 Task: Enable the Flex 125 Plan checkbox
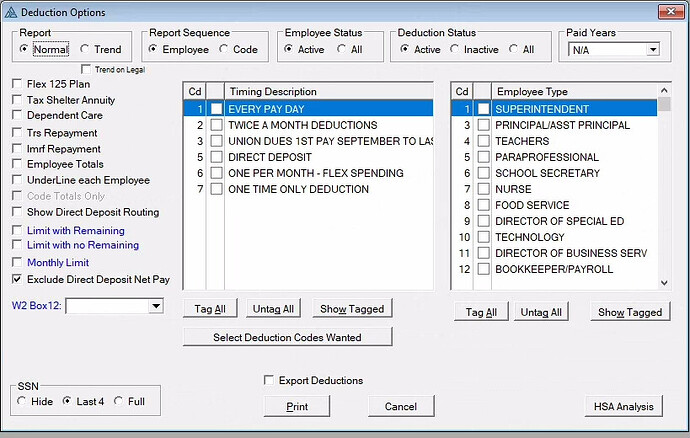click(x=17, y=84)
